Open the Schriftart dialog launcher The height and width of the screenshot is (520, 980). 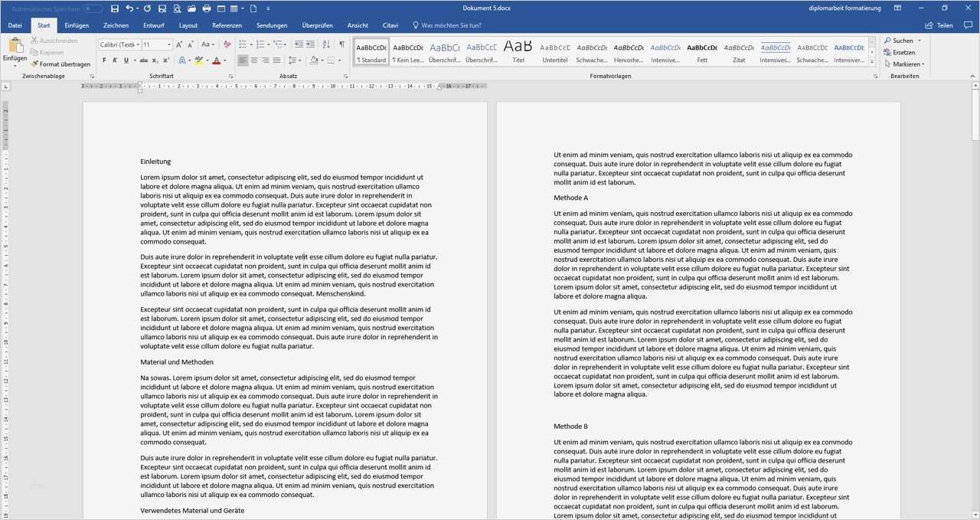230,77
